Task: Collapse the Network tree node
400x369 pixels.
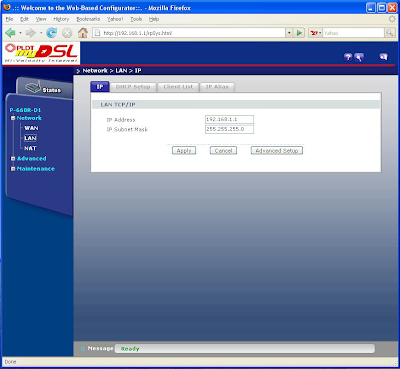Action: 13,118
